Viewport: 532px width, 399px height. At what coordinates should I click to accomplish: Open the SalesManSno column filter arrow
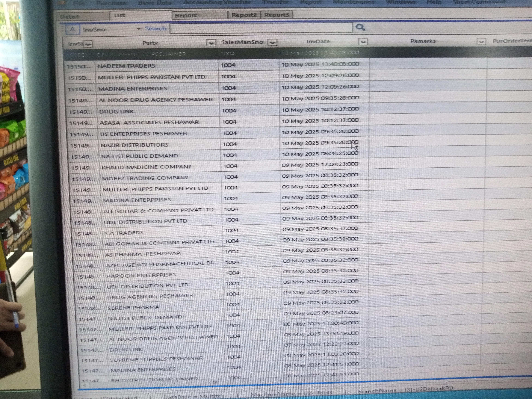pos(272,42)
